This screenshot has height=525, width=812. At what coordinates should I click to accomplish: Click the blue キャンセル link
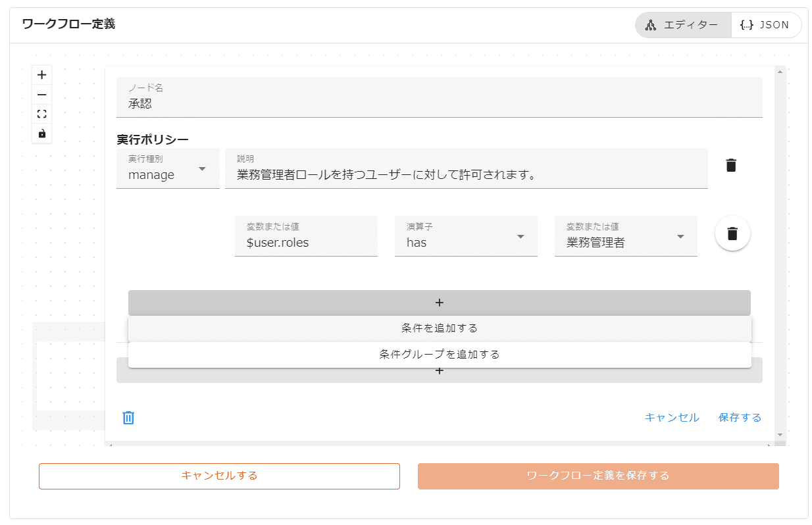671,418
